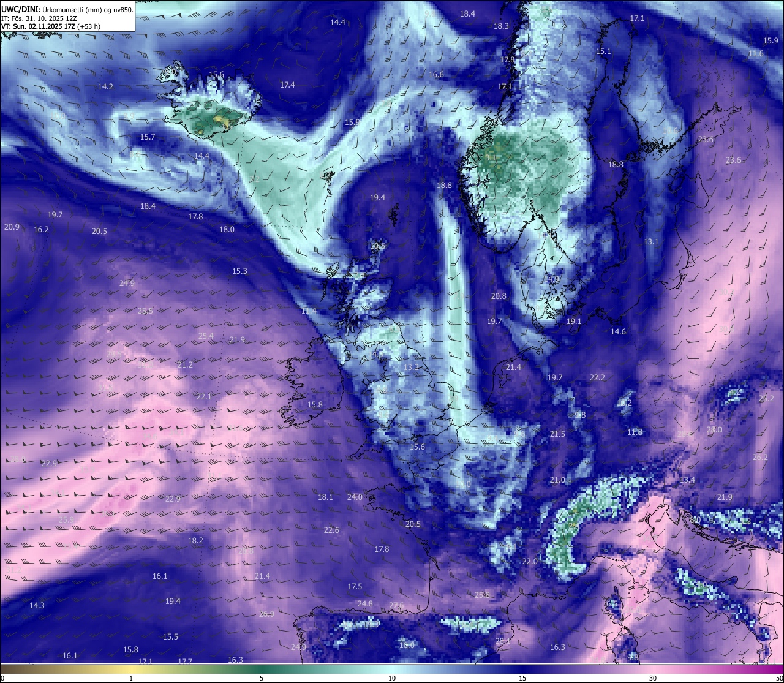The image size is (784, 683).
Task: Click the map value '15.1'
Action: [x=603, y=51]
